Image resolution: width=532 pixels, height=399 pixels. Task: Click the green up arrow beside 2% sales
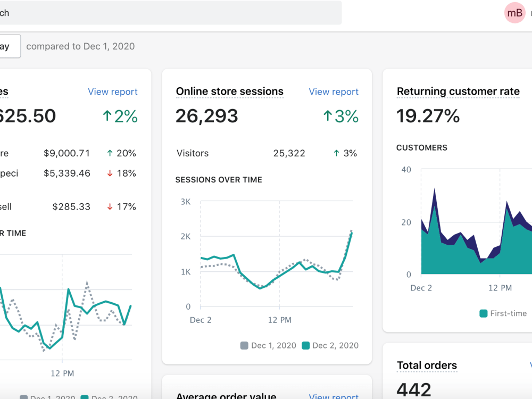[107, 116]
